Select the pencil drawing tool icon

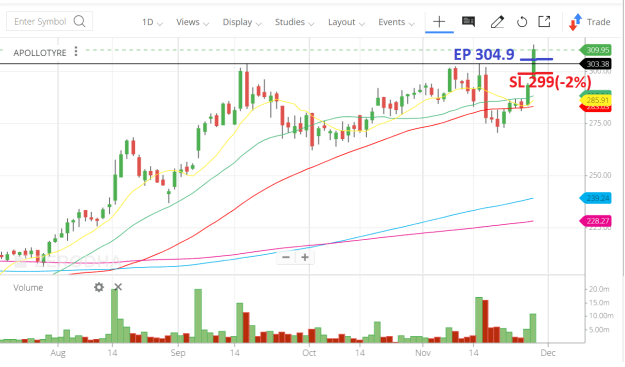tap(497, 22)
